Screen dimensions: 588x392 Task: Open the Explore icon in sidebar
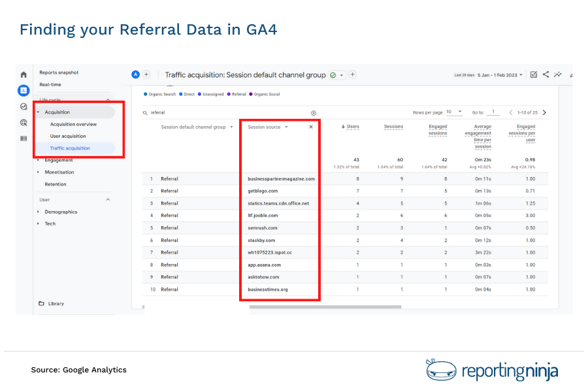pyautogui.click(x=24, y=106)
